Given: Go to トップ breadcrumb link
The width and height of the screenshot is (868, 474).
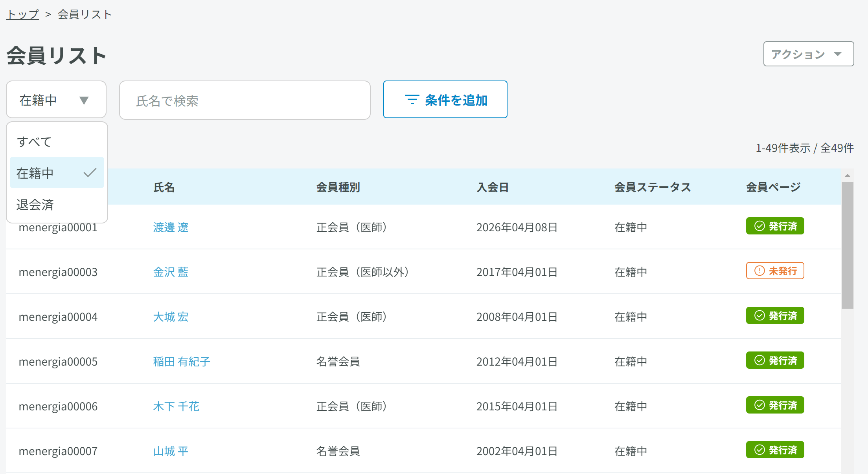Looking at the screenshot, I should [22, 15].
